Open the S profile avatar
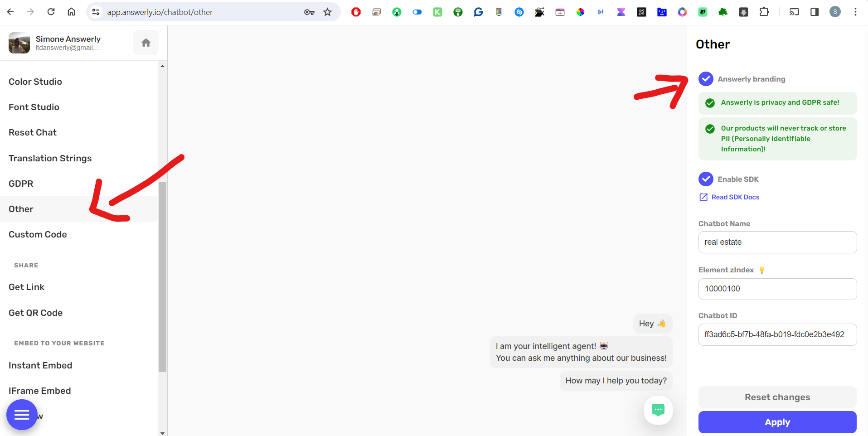Screen dimensions: 868x436 [x=835, y=12]
